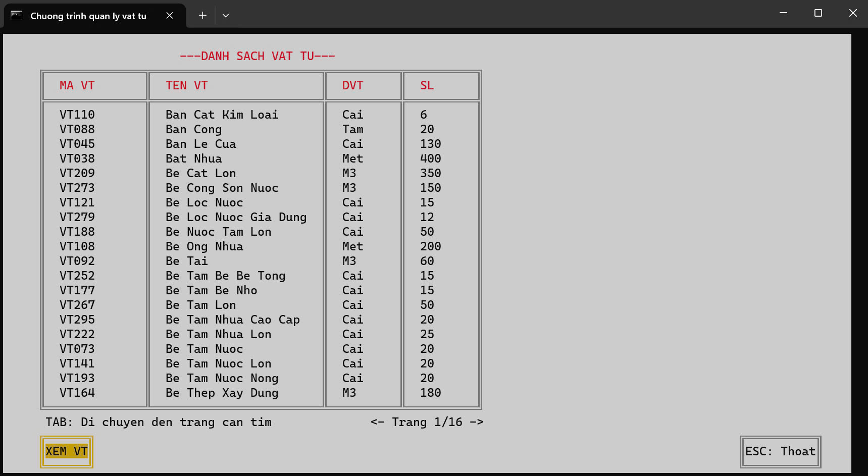868x476 pixels.
Task: Select row code VT273
Action: click(77, 188)
